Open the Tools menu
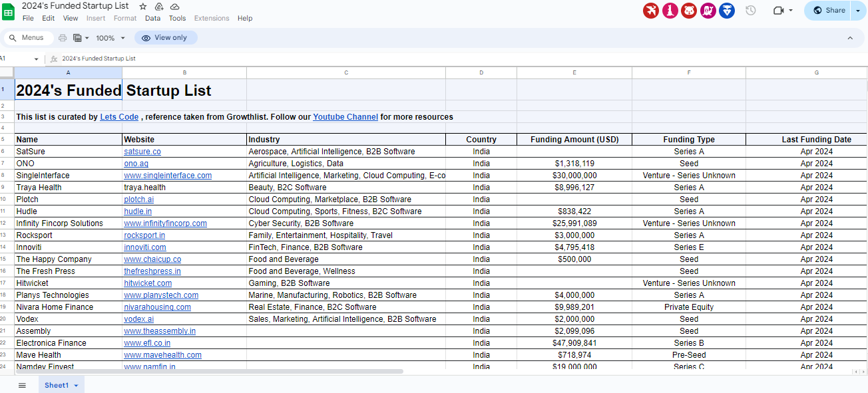This screenshot has width=868, height=393. (x=177, y=19)
